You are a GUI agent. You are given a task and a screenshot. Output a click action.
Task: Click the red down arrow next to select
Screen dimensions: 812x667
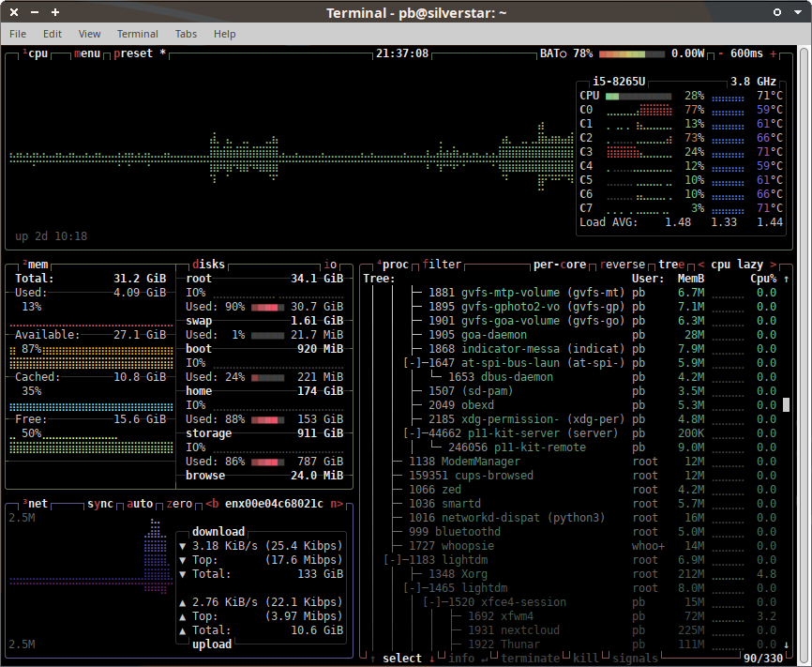click(x=432, y=659)
